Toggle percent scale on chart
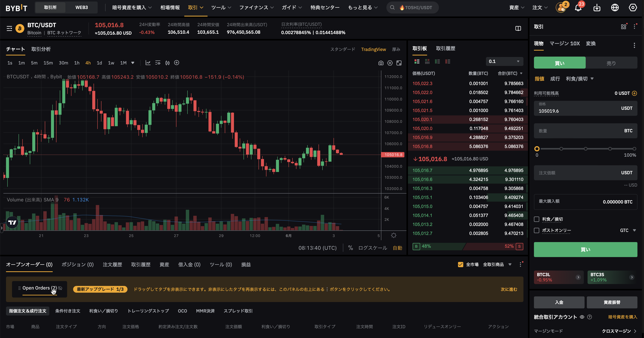The image size is (644, 338). pos(351,248)
